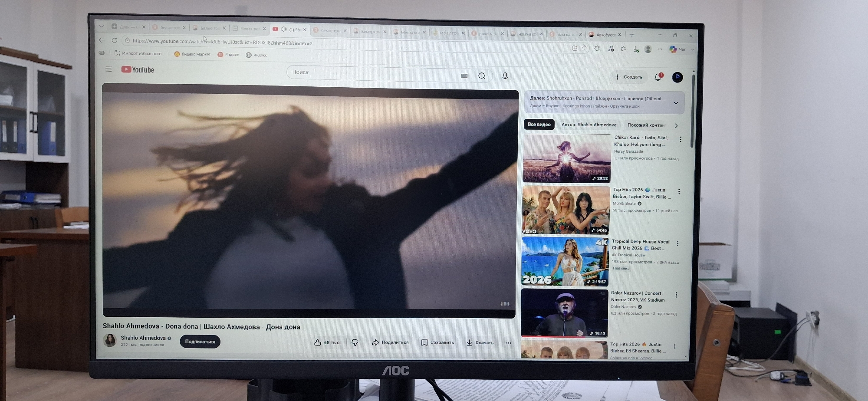View site info lock icon
The image size is (868, 401).
(x=127, y=41)
